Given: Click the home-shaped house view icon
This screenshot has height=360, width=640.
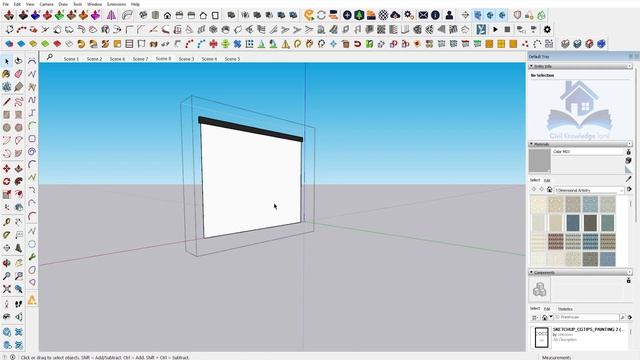Looking at the screenshot, I should pyautogui.click(x=167, y=16).
